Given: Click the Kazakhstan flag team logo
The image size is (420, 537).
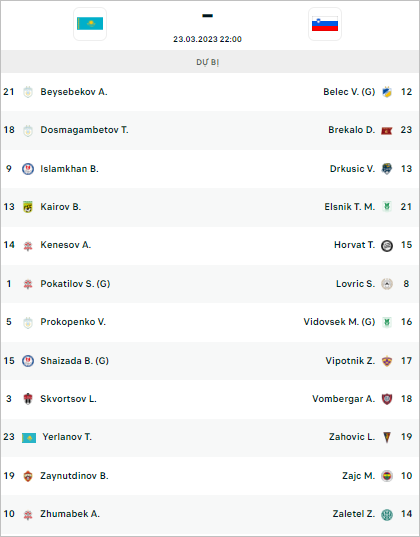Looking at the screenshot, I should [x=90, y=24].
